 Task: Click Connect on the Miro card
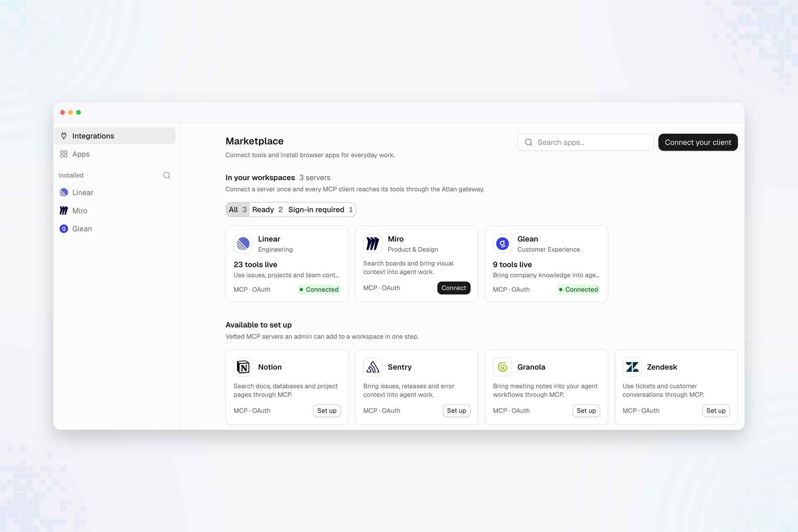pos(454,288)
